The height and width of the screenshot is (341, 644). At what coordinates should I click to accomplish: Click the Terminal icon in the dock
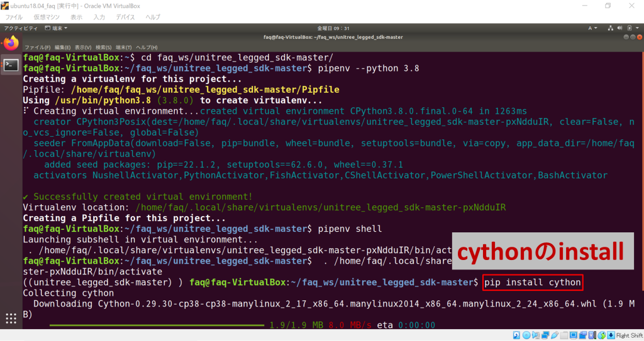(x=11, y=65)
